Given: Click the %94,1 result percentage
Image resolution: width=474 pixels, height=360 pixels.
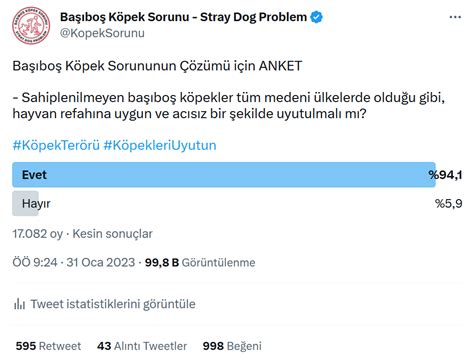Looking at the screenshot, I should (x=445, y=175).
